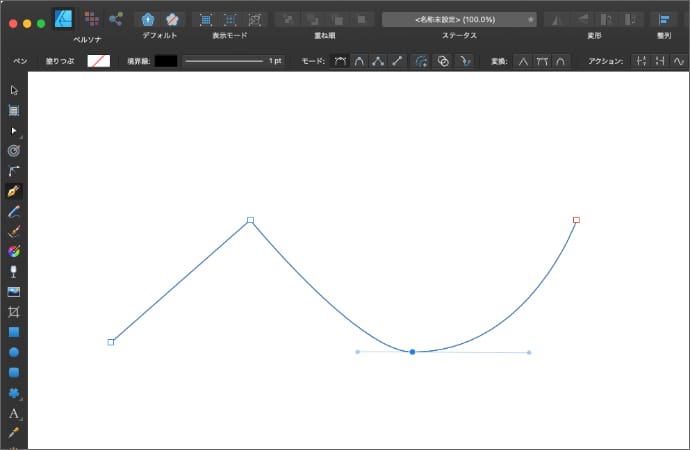Select the Ellipse shape tool
This screenshot has height=450, width=690.
pyautogui.click(x=14, y=352)
